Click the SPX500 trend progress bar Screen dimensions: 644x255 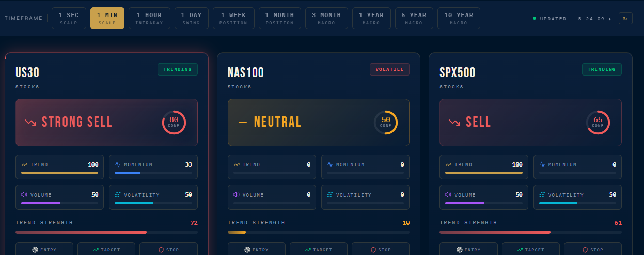pyautogui.click(x=483, y=173)
